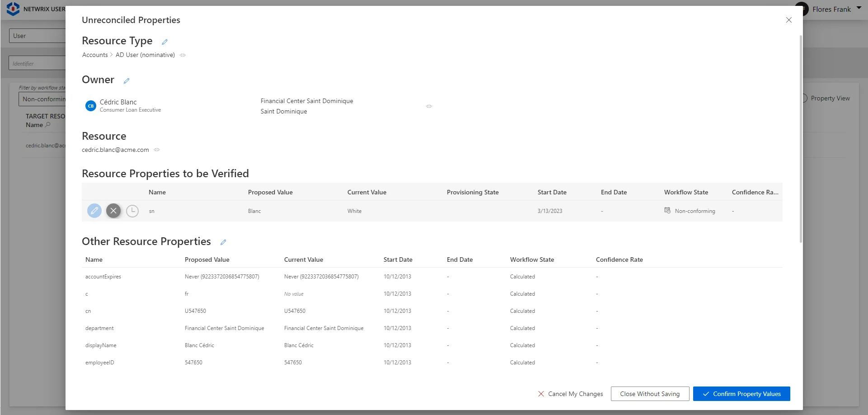View AD User (nominative) resource type details
Screen dimensions: 868x415
(x=183, y=55)
